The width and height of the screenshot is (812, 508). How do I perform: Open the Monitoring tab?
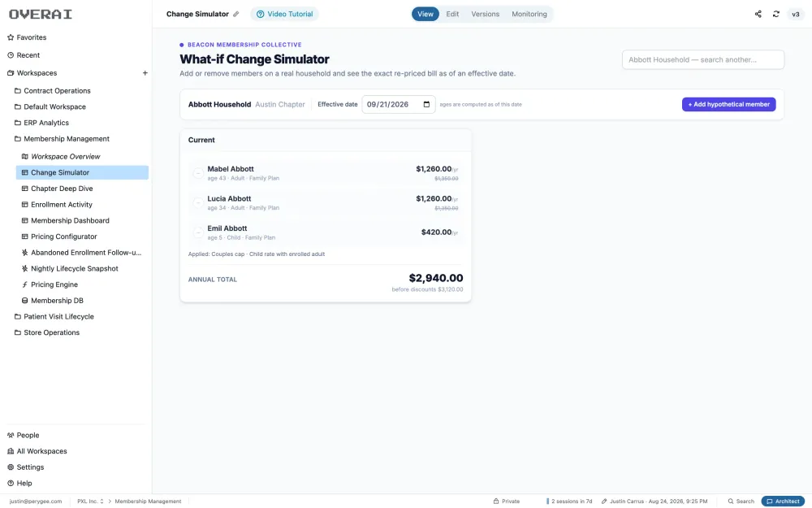coord(529,14)
